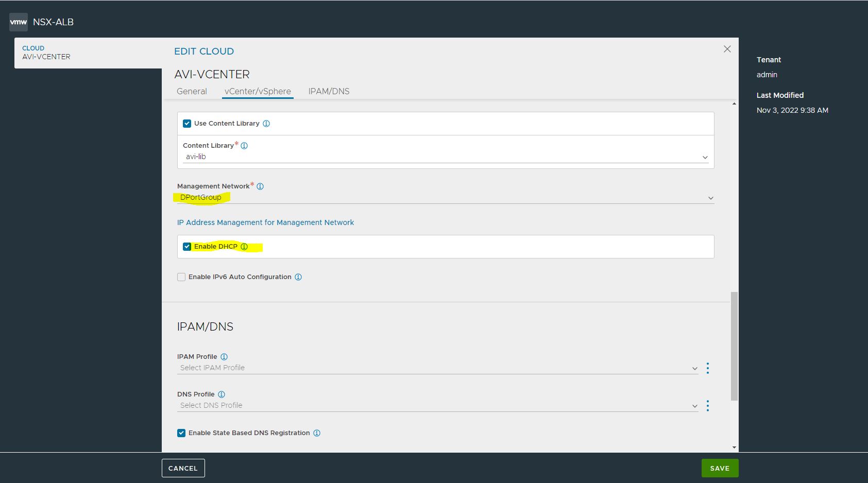Select the vCenter/vSphere tab
The height and width of the screenshot is (483, 868).
[x=258, y=91]
